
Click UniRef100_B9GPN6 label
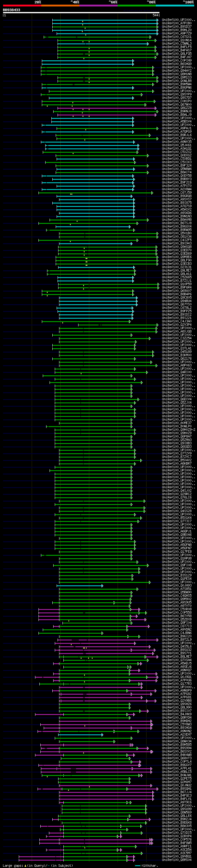(177, 88)
